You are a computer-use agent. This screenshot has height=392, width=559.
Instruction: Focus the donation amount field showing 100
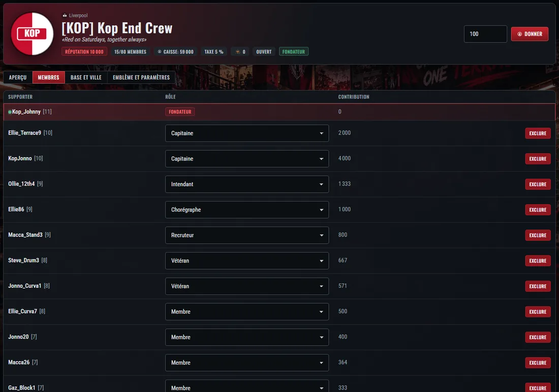coord(485,34)
